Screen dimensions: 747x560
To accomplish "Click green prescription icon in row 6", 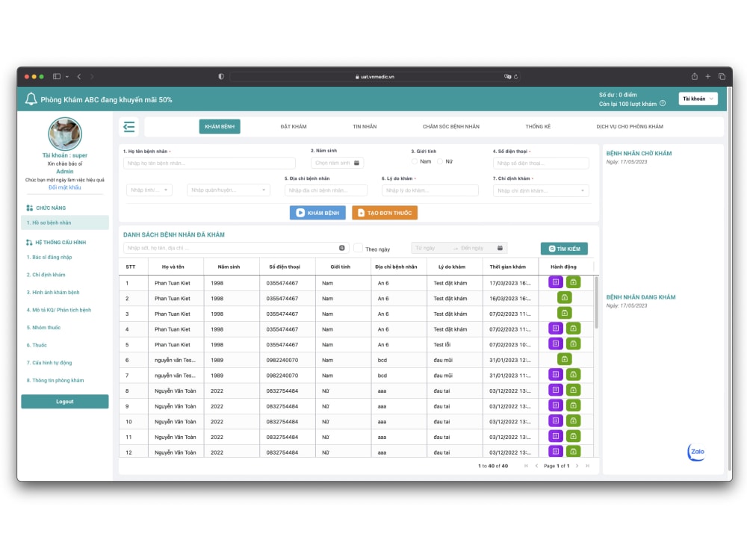I will pyautogui.click(x=565, y=359).
